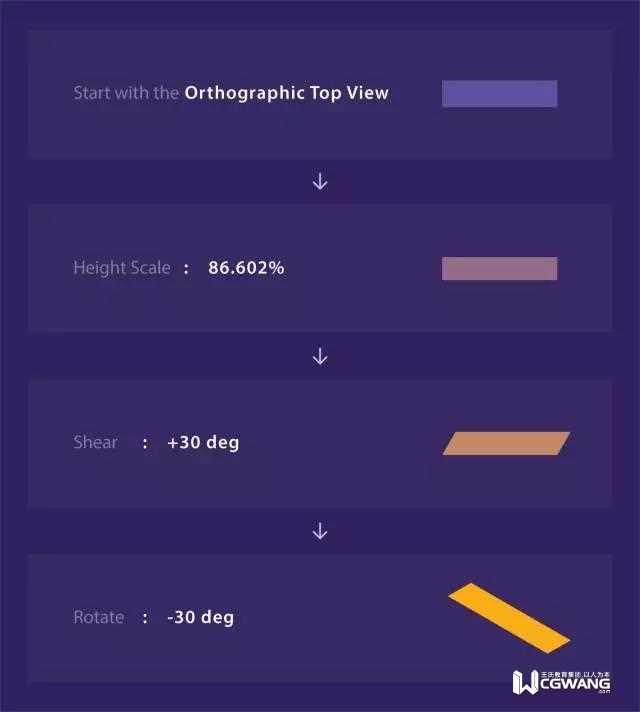Click the down arrow above the Rotate panel

(320, 532)
